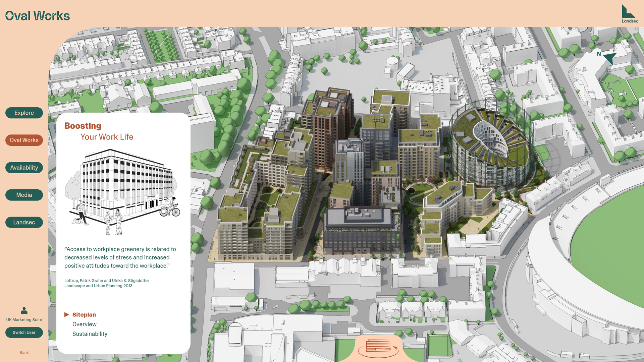
Task: Select the Oval Works menu button
Action: 24,140
